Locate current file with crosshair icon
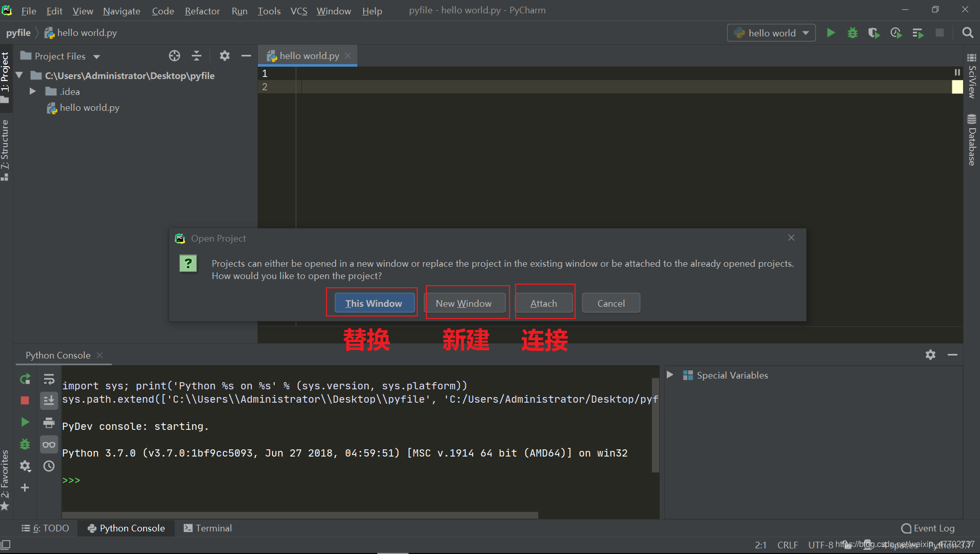 pyautogui.click(x=174, y=56)
